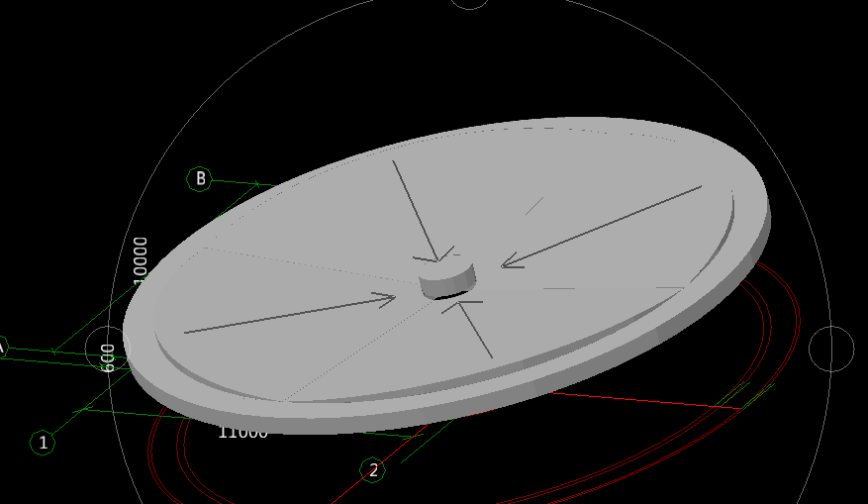Image resolution: width=868 pixels, height=504 pixels.
Task: Click the dimension text 600
Action: tap(108, 357)
